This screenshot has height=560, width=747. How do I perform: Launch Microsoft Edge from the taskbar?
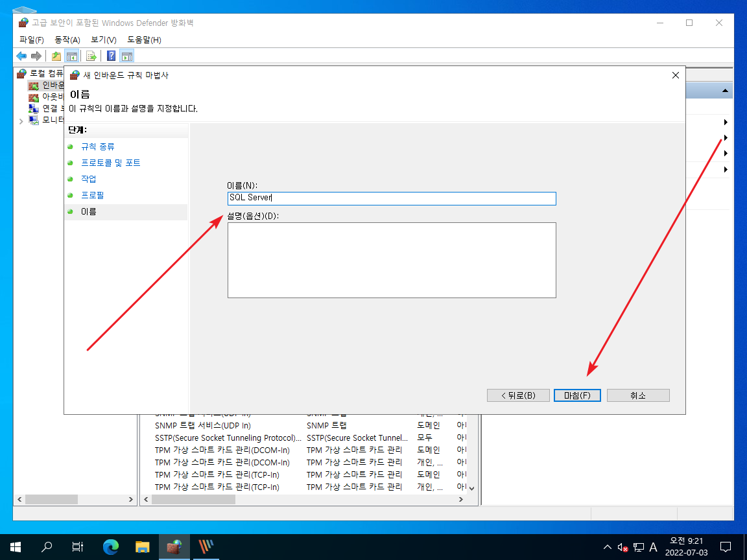[x=110, y=546]
